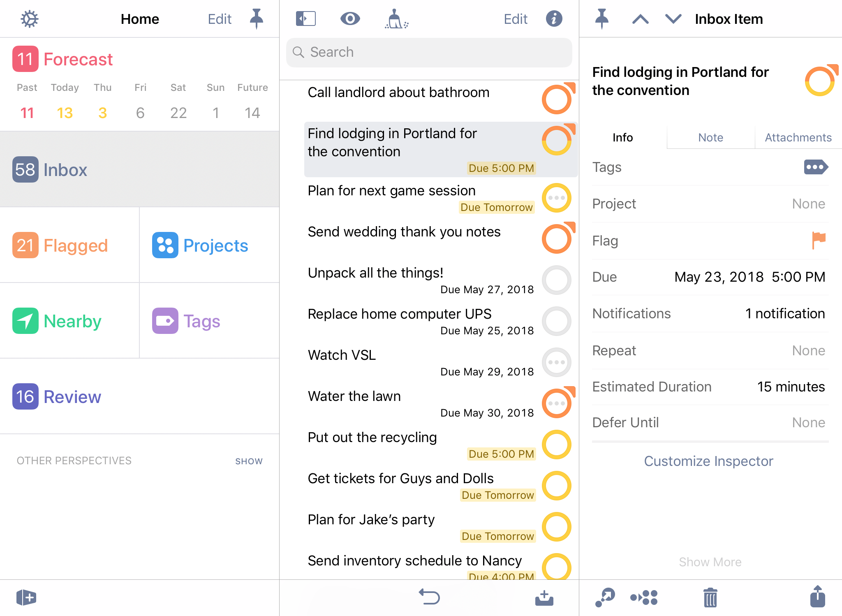Viewport: 842px width, 616px height.
Task: Select the Future column in Forecast
Action: coord(252,101)
